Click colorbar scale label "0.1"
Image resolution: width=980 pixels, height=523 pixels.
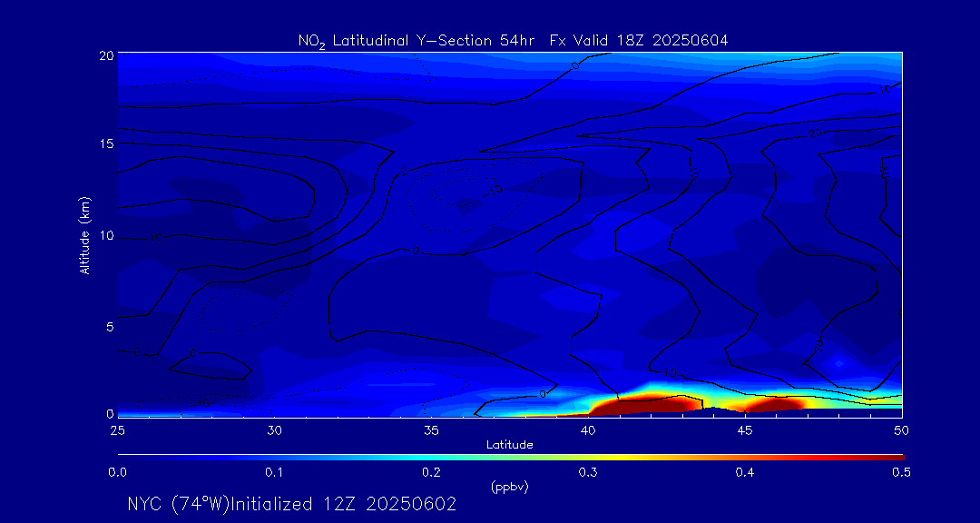(x=274, y=473)
